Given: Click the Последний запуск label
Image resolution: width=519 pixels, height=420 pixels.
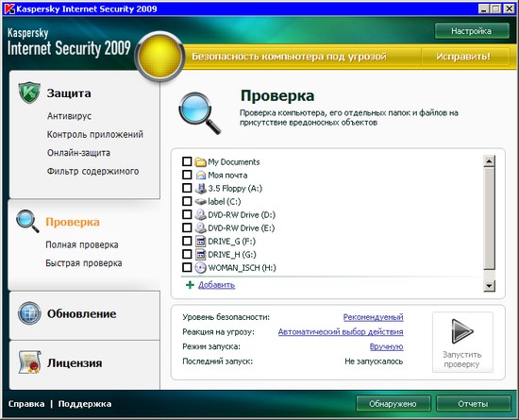Looking at the screenshot, I should point(217,361).
